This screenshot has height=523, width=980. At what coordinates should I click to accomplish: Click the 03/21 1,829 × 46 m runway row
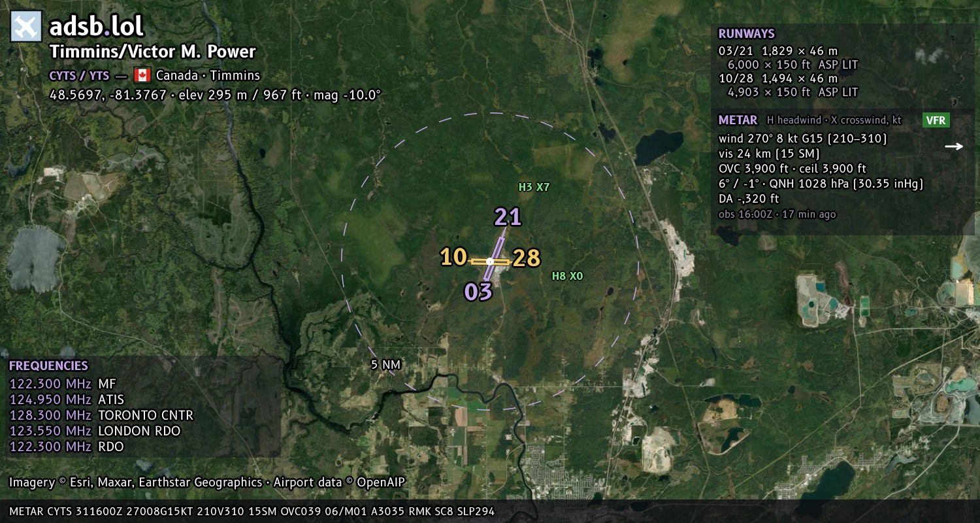click(777, 51)
